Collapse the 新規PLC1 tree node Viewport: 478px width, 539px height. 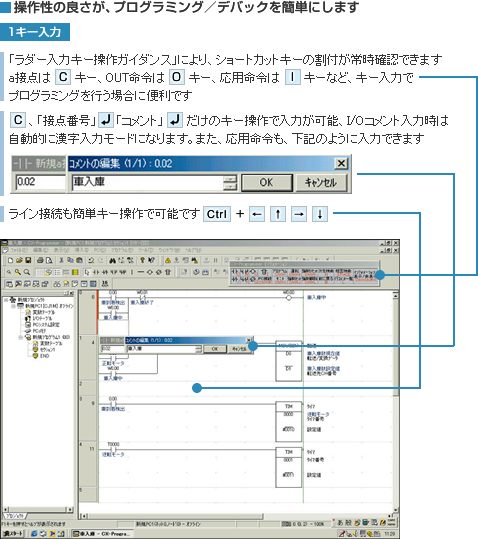[13, 306]
